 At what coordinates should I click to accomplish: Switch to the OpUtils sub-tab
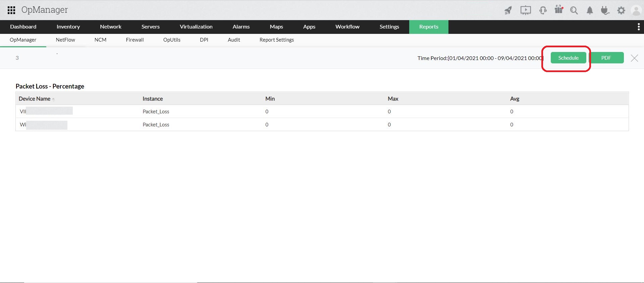(x=172, y=40)
